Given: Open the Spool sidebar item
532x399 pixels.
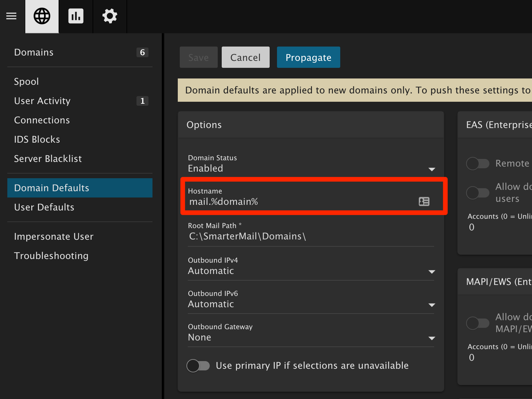Looking at the screenshot, I should click(x=26, y=82).
